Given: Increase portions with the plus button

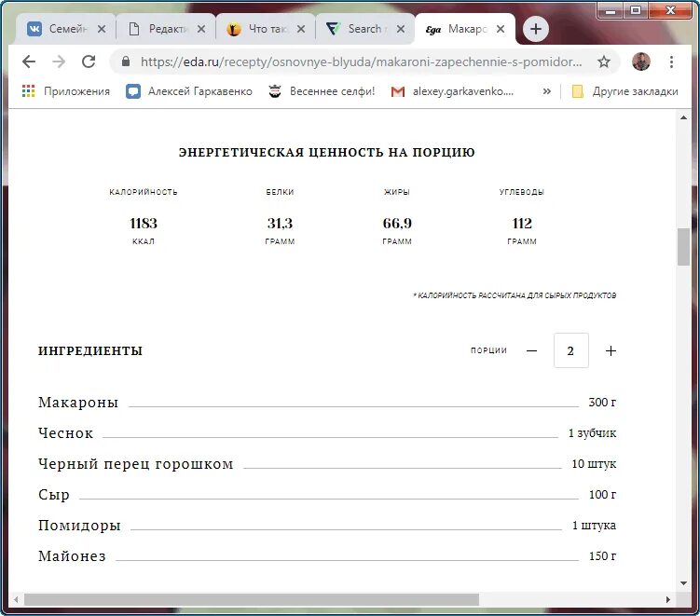Looking at the screenshot, I should [611, 350].
